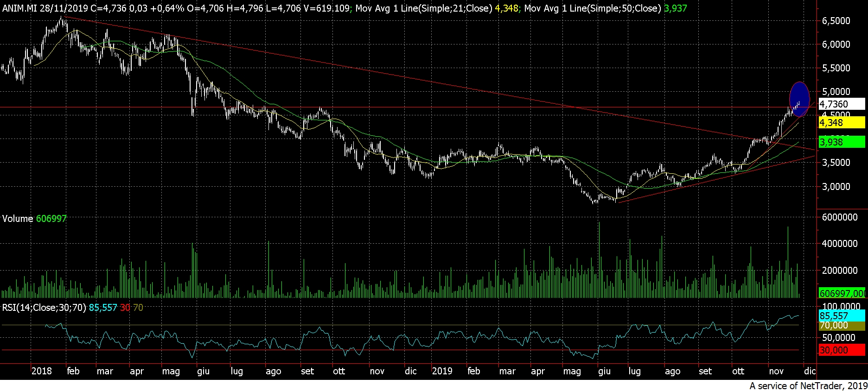Click the white 4,7360 current price tag
This screenshot has height=391, width=868.
tap(842, 104)
